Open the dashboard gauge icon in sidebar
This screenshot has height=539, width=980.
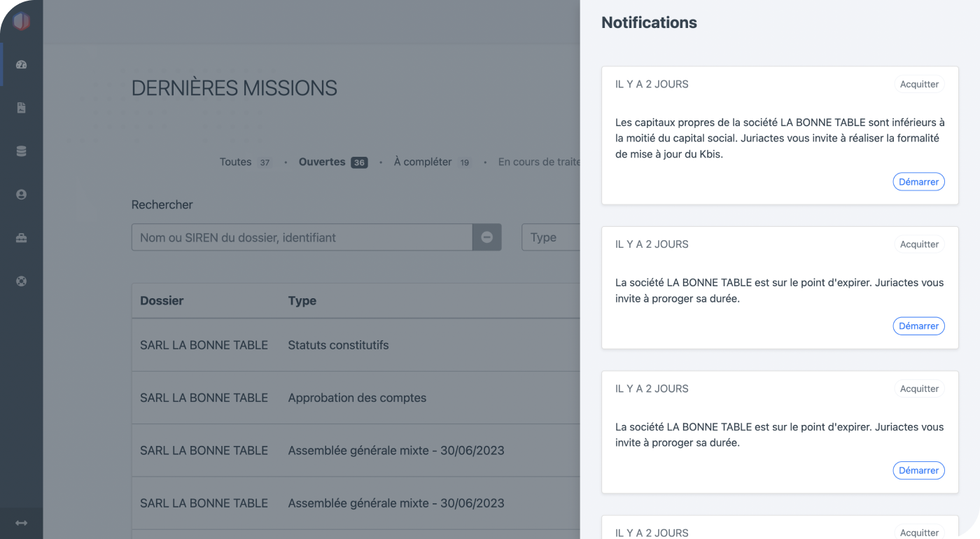(x=21, y=65)
